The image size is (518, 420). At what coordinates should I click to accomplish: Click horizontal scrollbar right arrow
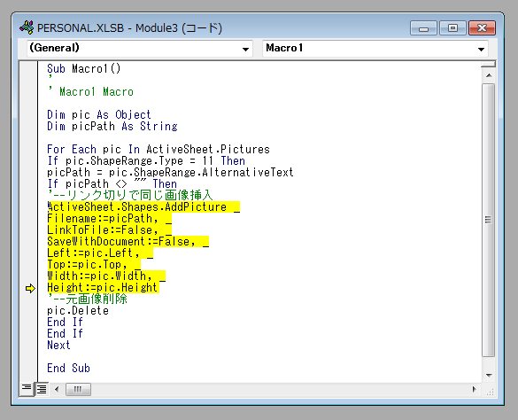(x=475, y=389)
